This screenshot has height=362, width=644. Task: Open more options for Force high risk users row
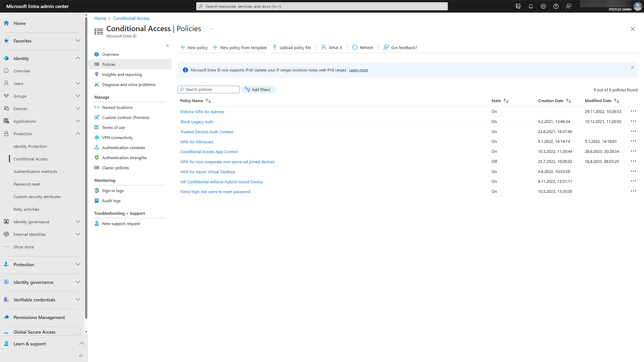(633, 191)
